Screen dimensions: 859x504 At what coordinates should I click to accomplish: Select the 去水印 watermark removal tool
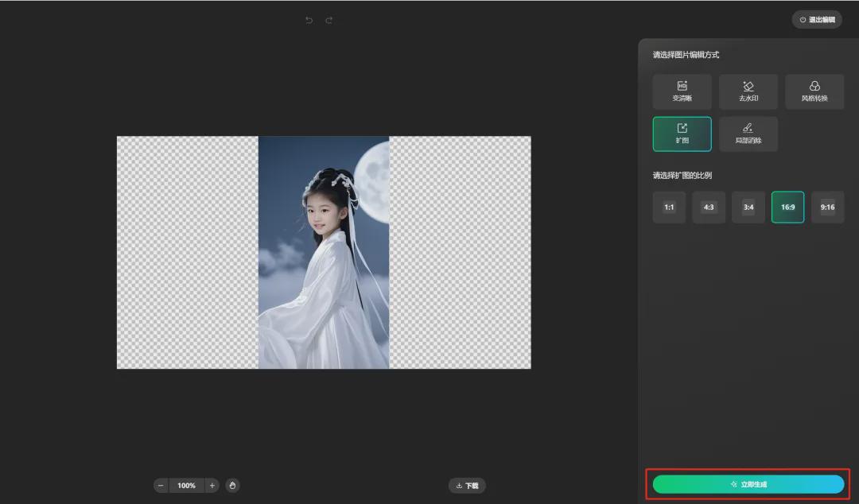point(748,91)
